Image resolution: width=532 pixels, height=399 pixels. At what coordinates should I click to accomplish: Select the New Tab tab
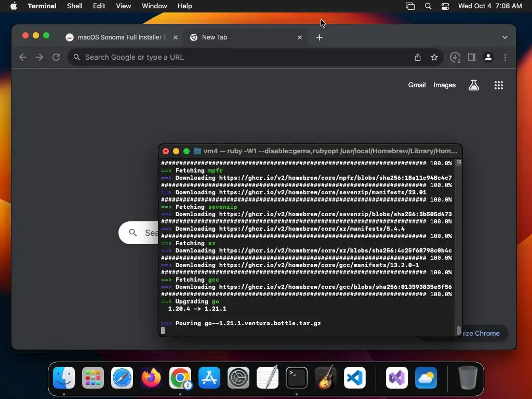click(246, 37)
